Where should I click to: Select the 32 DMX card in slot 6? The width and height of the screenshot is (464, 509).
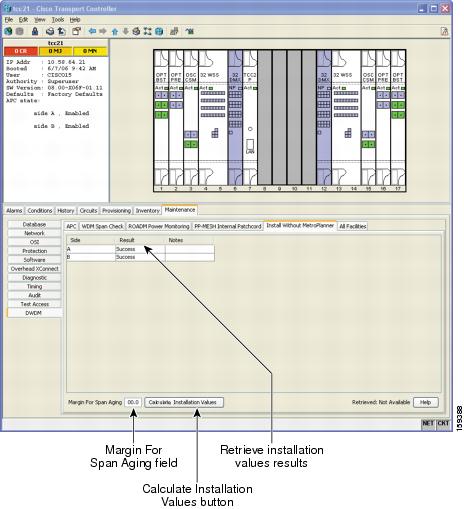point(235,118)
